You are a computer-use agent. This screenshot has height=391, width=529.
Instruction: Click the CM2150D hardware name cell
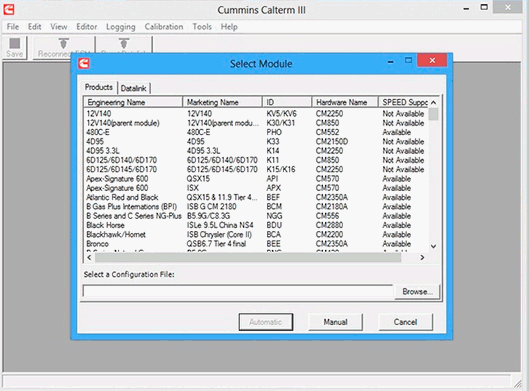tap(332, 142)
